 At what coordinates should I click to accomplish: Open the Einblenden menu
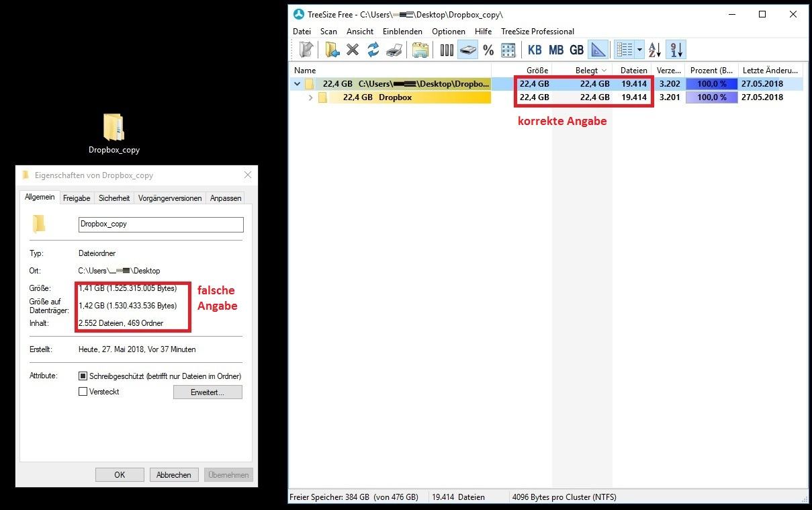click(x=402, y=32)
